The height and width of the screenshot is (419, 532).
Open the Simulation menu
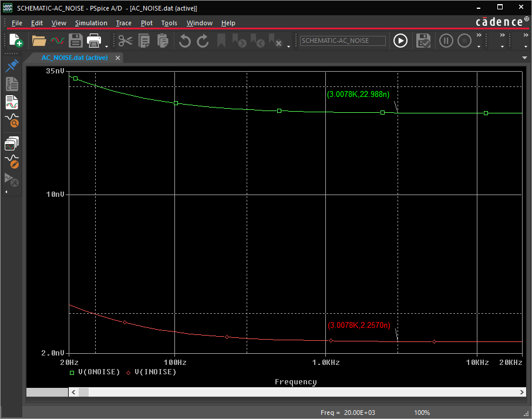91,23
